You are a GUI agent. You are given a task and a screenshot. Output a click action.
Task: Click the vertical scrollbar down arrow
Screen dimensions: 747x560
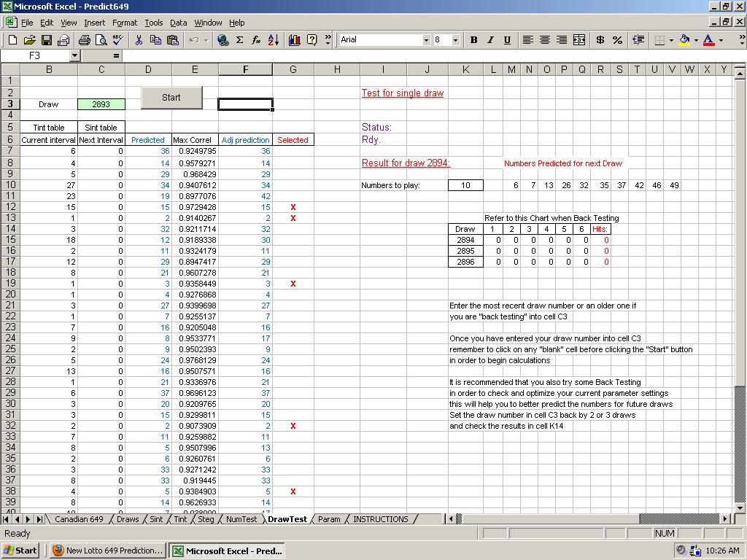(x=740, y=507)
